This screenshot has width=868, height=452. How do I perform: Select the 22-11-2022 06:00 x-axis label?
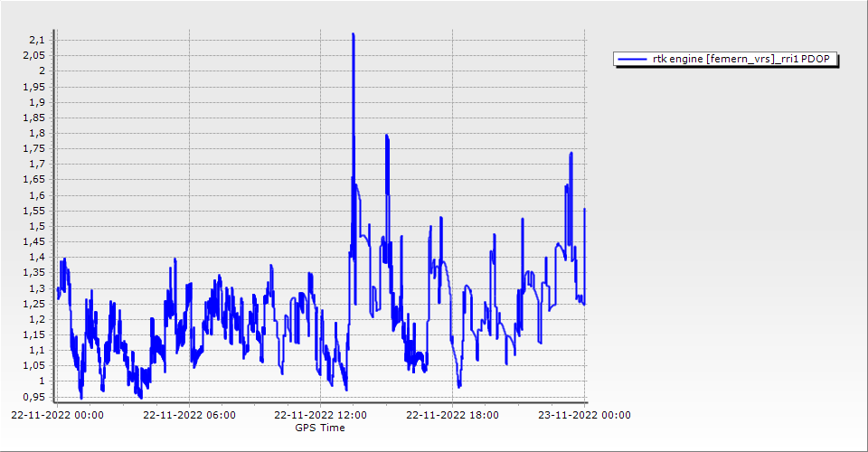(x=189, y=416)
